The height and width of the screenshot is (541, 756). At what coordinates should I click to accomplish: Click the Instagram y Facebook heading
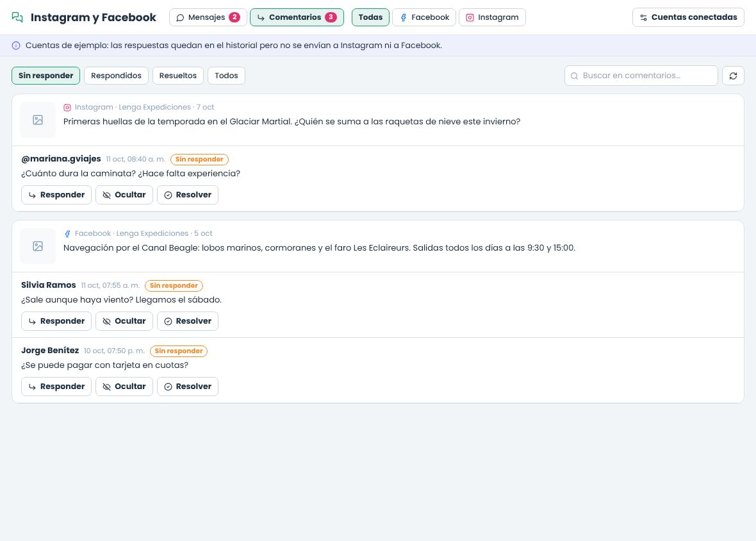[x=93, y=17]
